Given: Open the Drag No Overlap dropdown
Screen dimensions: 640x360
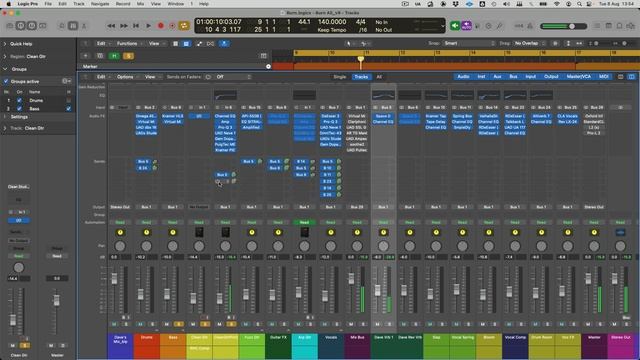Looking at the screenshot, I should [529, 43].
